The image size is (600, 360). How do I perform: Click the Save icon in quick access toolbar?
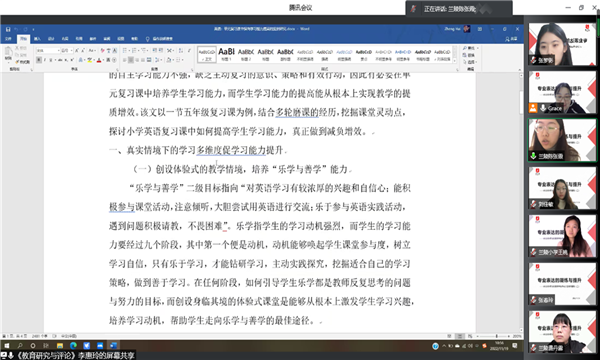(x=8, y=29)
